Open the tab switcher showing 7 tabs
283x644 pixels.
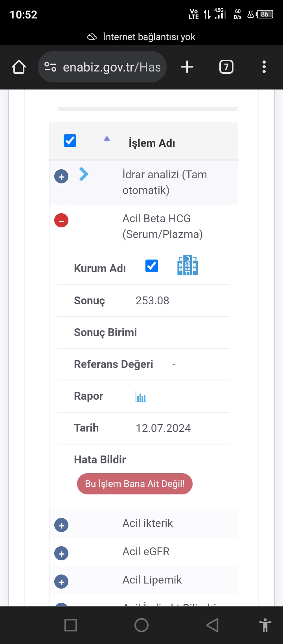[226, 67]
